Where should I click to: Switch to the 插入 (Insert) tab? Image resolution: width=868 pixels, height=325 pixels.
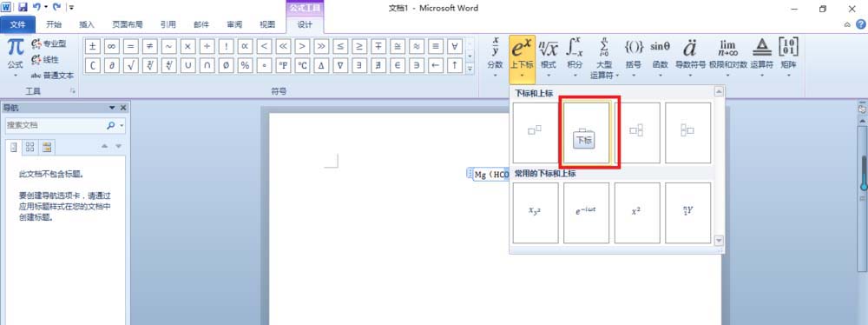point(87,24)
